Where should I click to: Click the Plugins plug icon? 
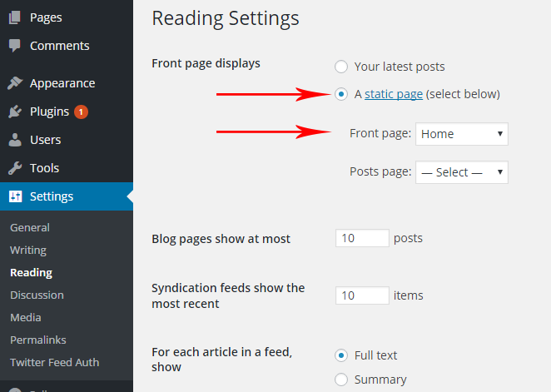[15, 112]
